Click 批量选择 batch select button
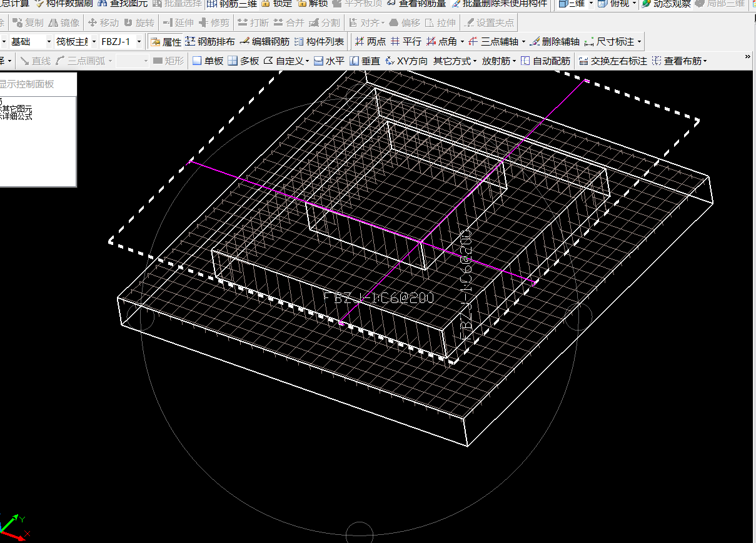 [x=178, y=3]
